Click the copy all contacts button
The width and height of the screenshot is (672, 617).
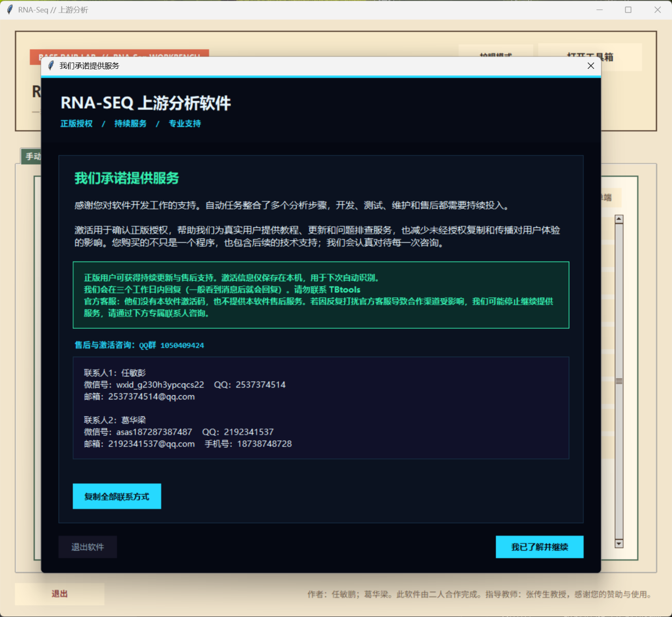[x=117, y=496]
